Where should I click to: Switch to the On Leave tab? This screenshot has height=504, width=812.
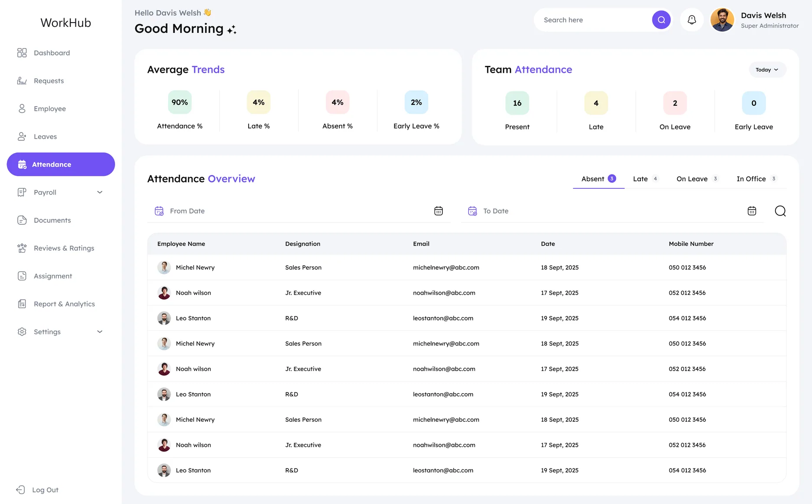coord(697,179)
